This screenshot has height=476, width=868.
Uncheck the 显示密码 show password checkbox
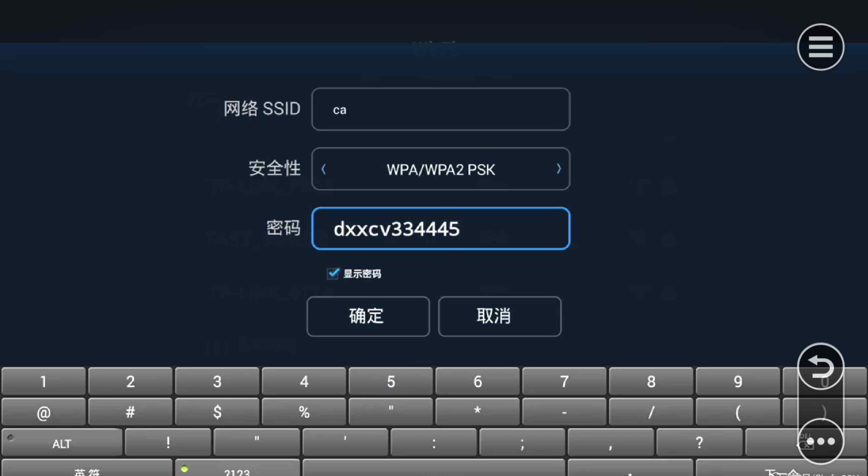[x=333, y=273]
